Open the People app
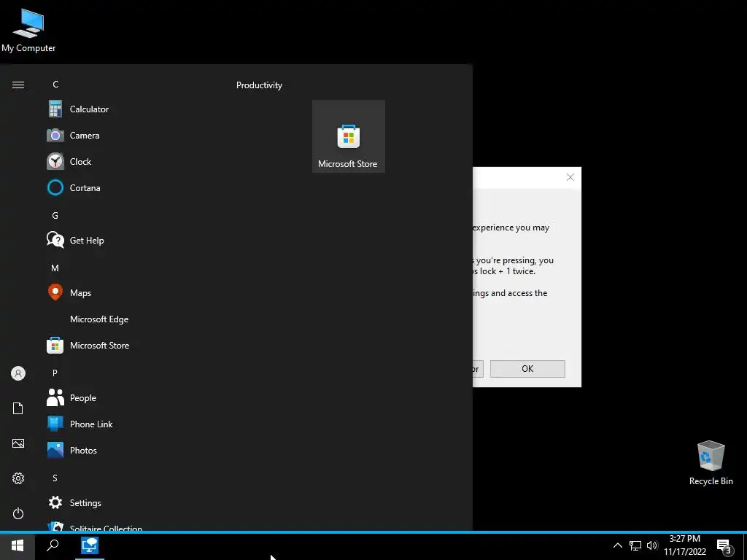This screenshot has height=560, width=747. pos(83,397)
